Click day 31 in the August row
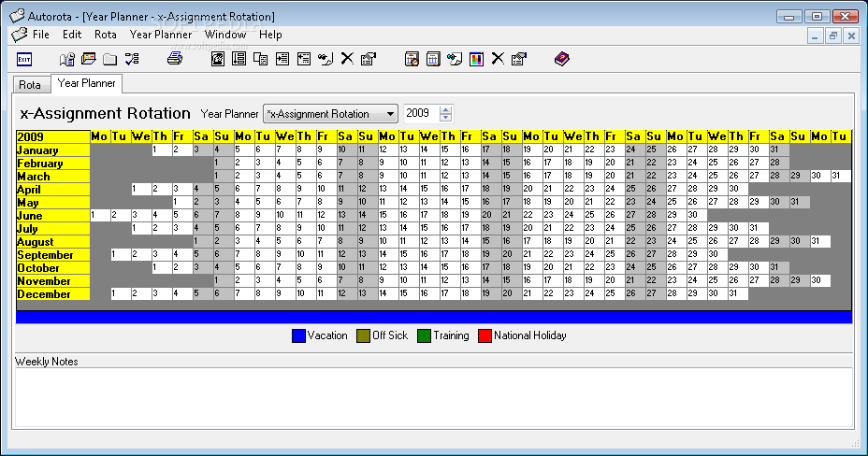Viewport: 868px width, 456px height. (820, 241)
